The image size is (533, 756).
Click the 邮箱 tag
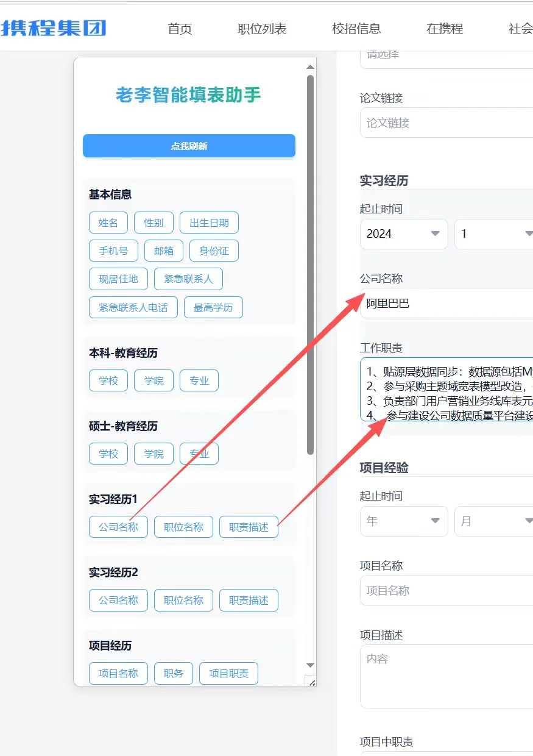coord(164,251)
